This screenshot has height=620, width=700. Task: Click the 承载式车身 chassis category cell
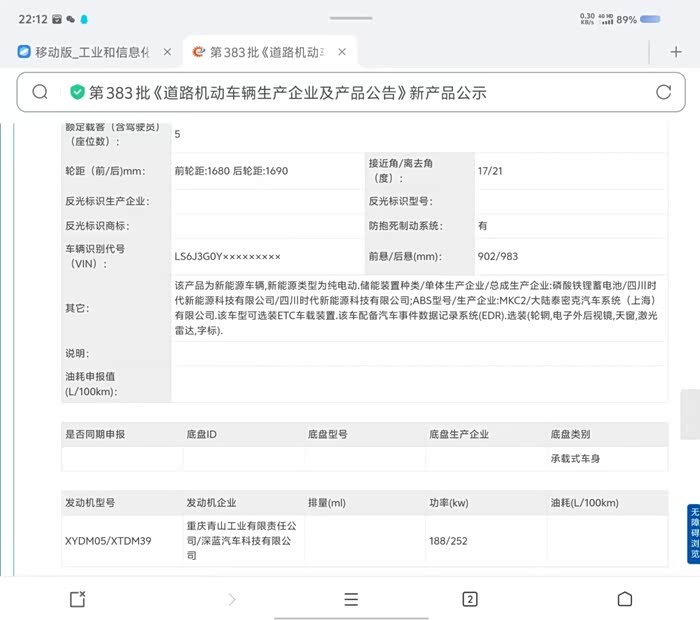tap(575, 459)
